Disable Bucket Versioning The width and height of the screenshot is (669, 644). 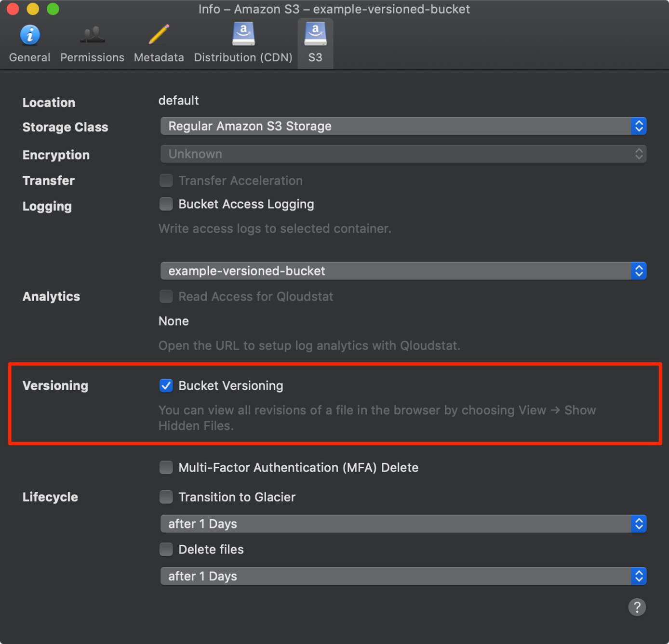click(x=166, y=385)
